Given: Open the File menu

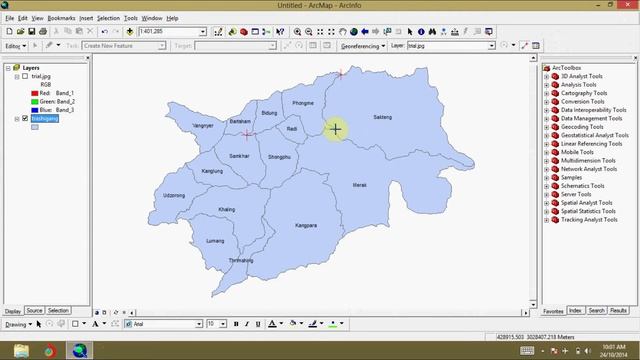Looking at the screenshot, I should 9,18.
